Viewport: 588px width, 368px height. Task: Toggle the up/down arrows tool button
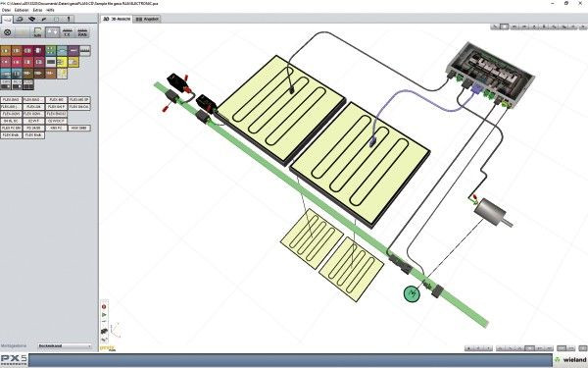[53, 32]
